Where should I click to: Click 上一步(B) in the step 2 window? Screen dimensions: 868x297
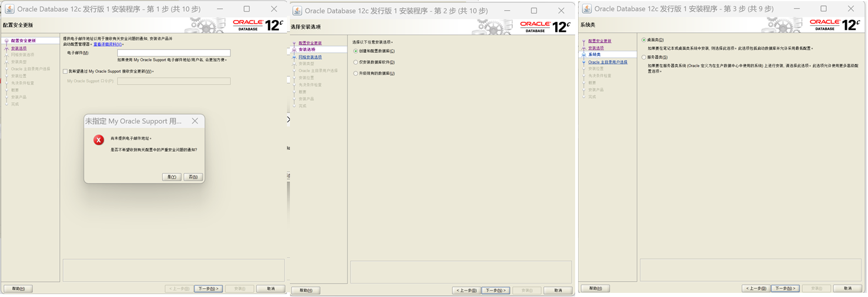pos(466,291)
